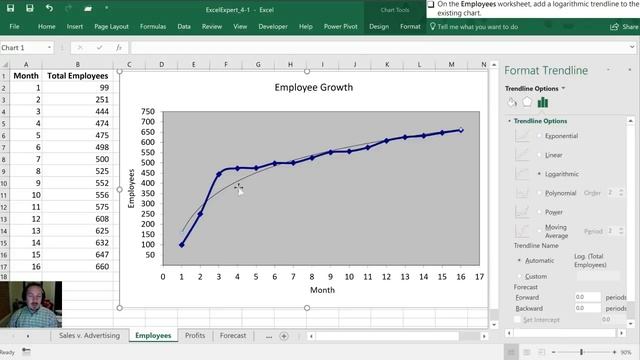
Task: Click the Moving Average Period stepper arrows
Action: coord(621,231)
